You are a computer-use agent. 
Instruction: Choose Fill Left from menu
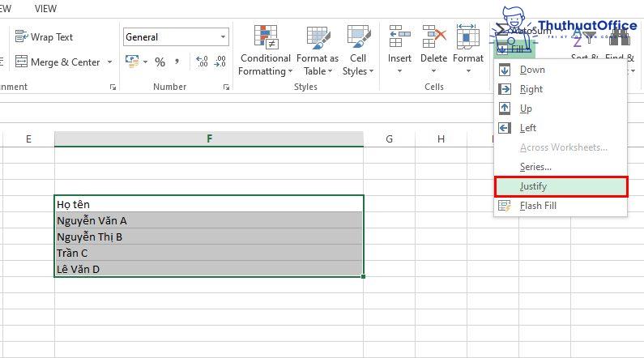pyautogui.click(x=561, y=128)
